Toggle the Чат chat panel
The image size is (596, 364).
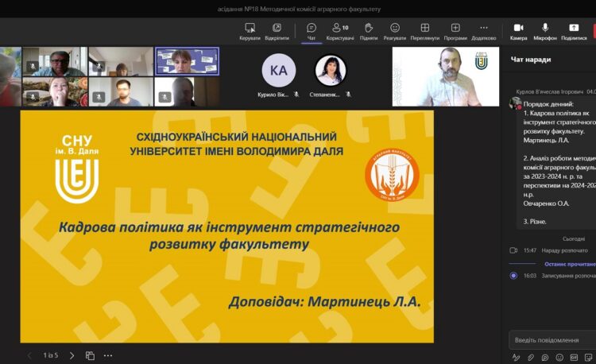[x=312, y=31]
